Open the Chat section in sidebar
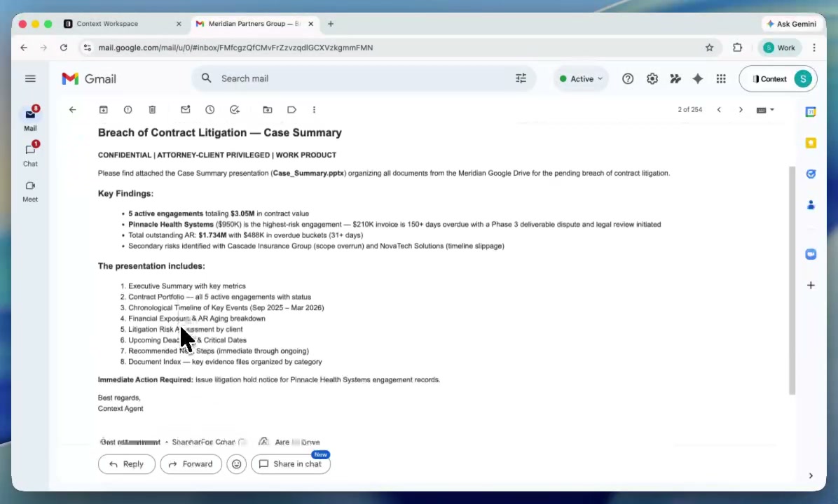 tap(30, 154)
